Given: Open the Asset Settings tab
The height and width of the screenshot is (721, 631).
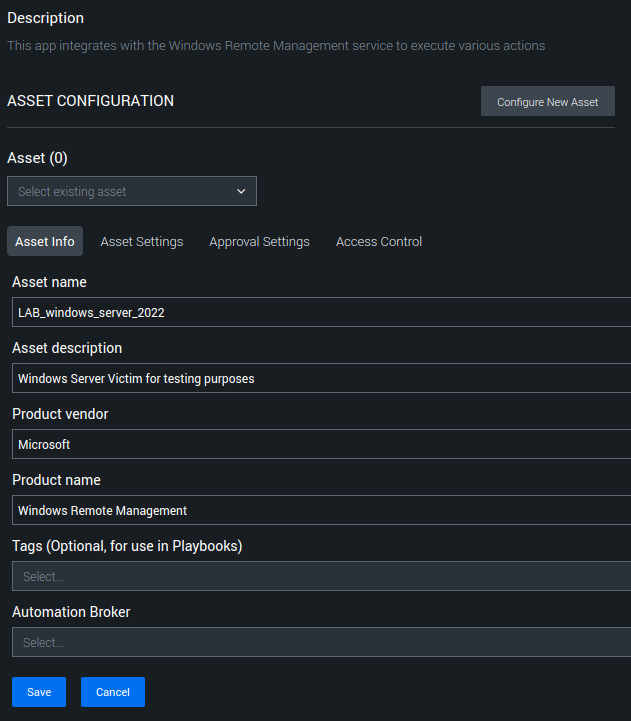Looking at the screenshot, I should (x=142, y=241).
